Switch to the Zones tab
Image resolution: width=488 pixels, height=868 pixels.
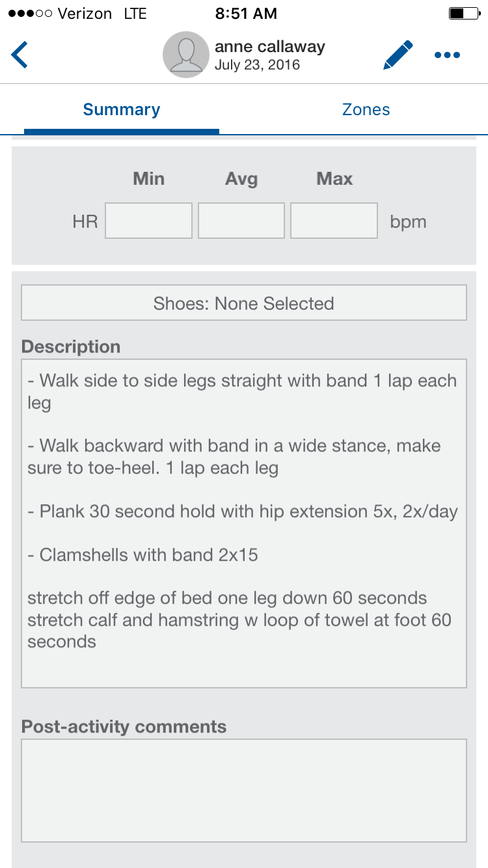tap(366, 109)
